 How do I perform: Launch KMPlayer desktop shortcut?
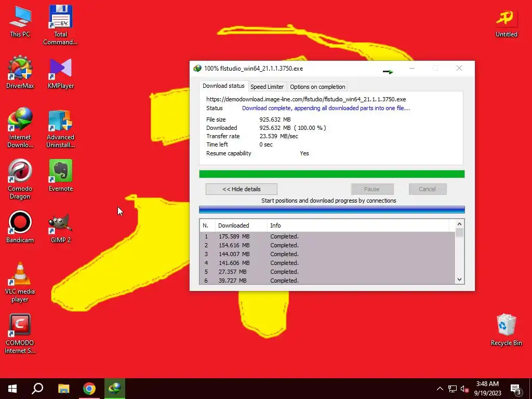(60, 73)
